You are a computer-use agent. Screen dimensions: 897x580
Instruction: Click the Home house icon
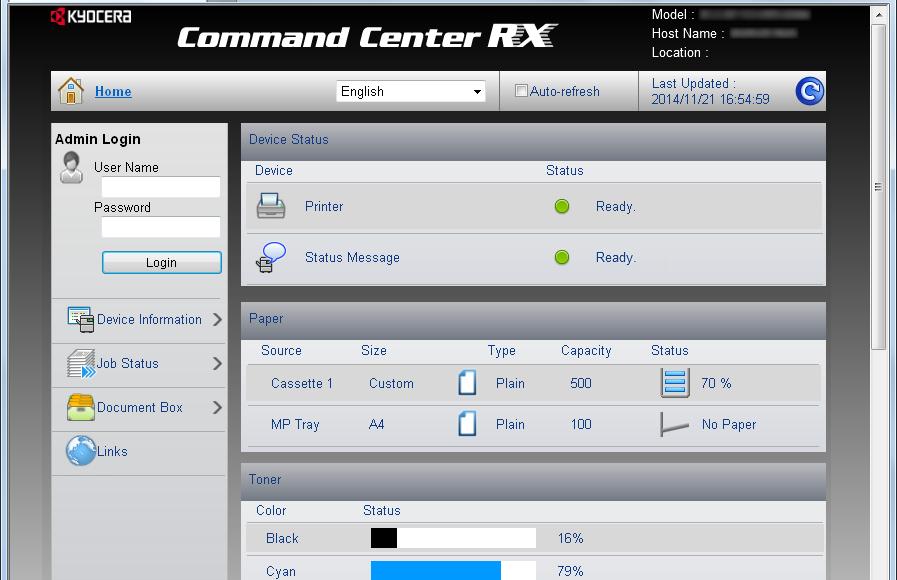71,91
